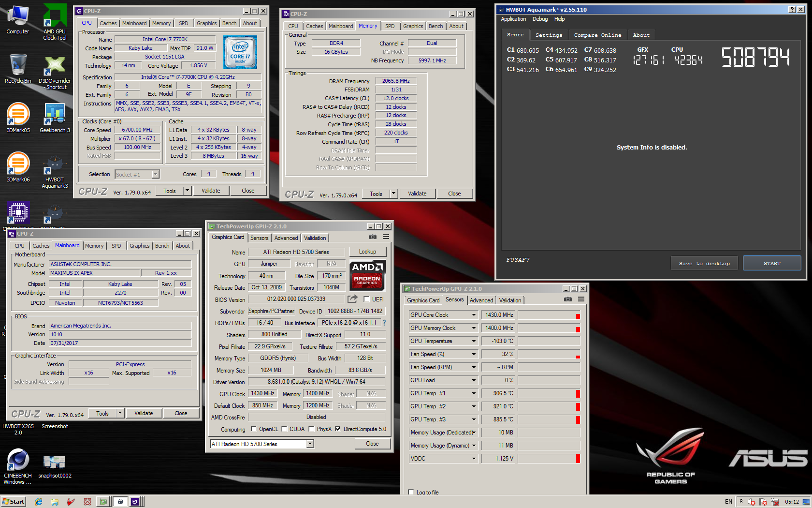Screen dimensions: 812x508
Task: Open AMD GPU Clock Tool shortcut
Action: click(x=55, y=22)
